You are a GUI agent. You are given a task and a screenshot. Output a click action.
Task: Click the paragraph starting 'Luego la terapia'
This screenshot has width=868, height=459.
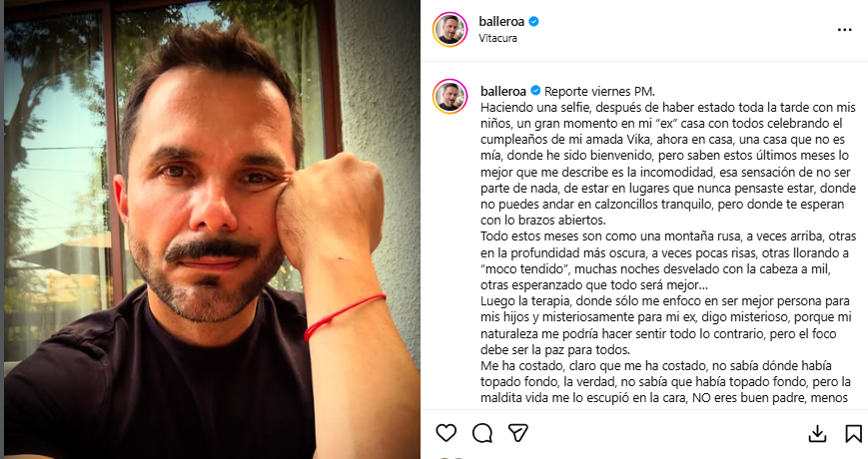point(666,325)
